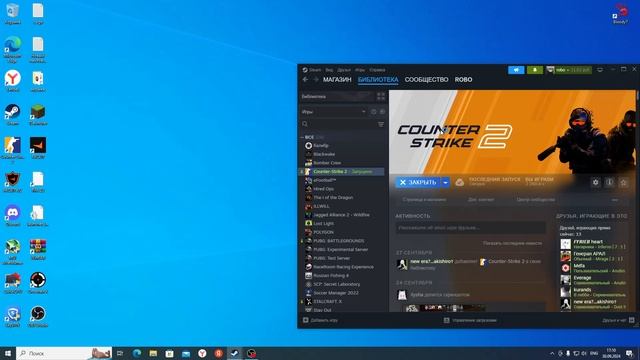
Task: Open the ROBO profile tab
Action: (x=463, y=80)
